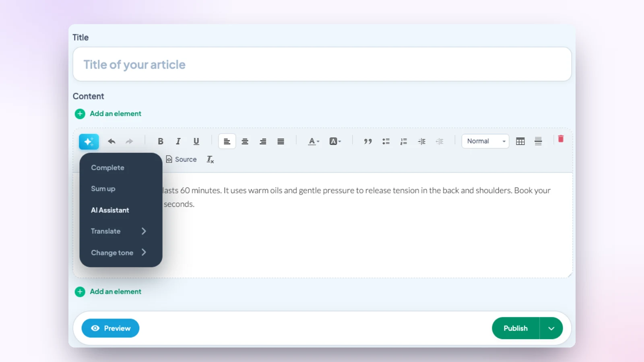Expand the Change tone submenu
Screen dimensions: 644x362
[x=119, y=253]
